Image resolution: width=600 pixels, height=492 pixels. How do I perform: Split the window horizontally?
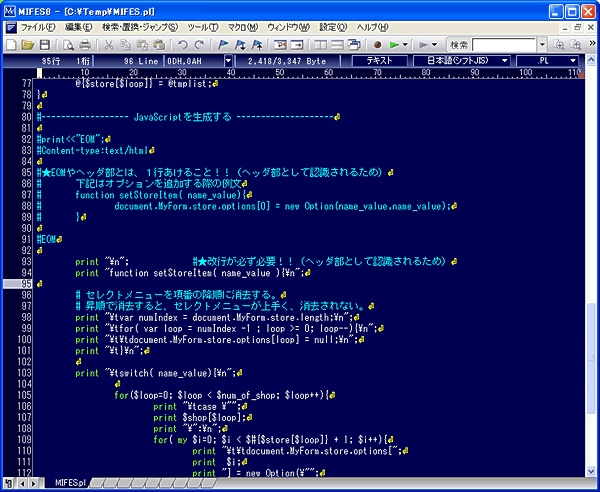pos(337,45)
